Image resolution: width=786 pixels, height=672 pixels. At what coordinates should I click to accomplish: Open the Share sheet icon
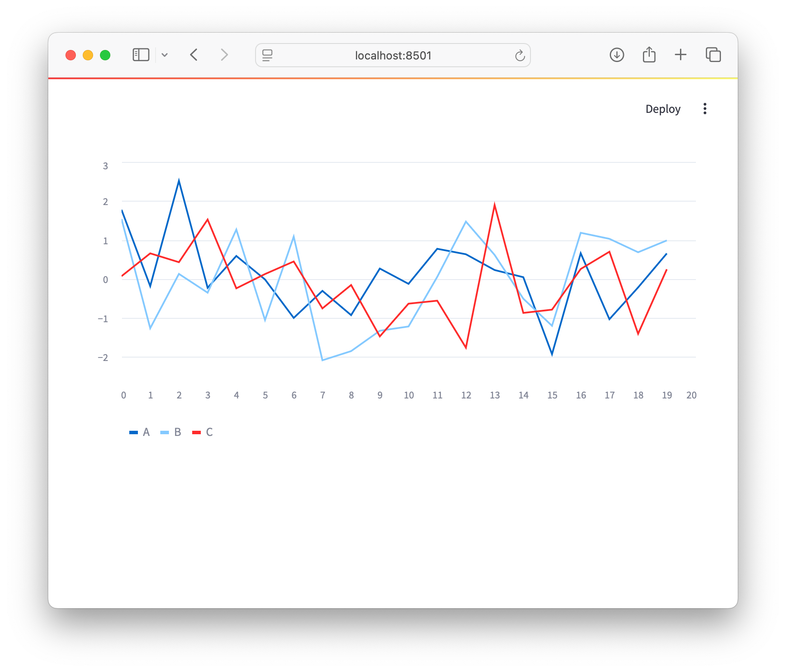(x=649, y=55)
